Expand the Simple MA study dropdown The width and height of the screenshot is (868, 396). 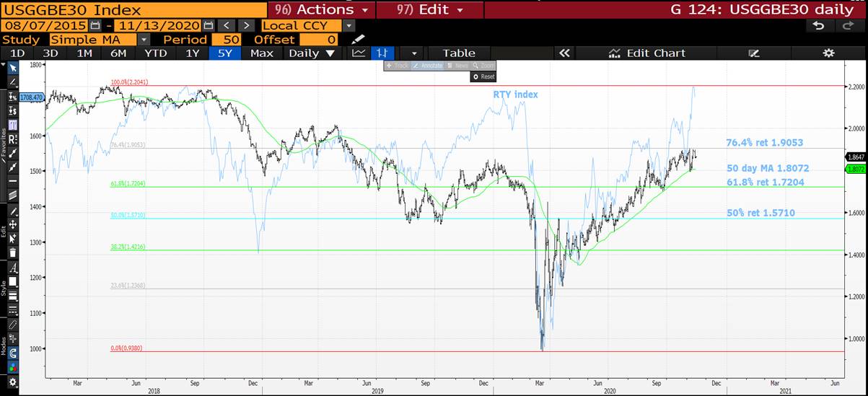coord(144,40)
